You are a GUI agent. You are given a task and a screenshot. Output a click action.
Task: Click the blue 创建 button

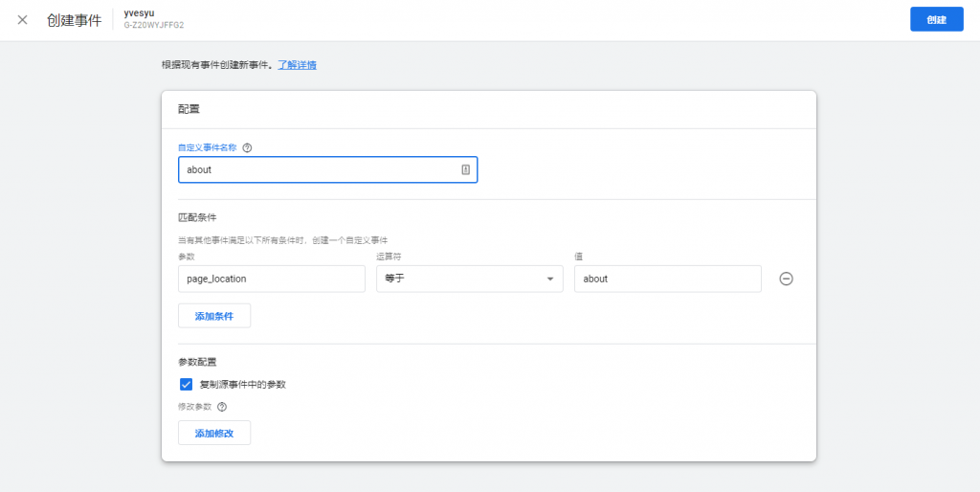936,19
